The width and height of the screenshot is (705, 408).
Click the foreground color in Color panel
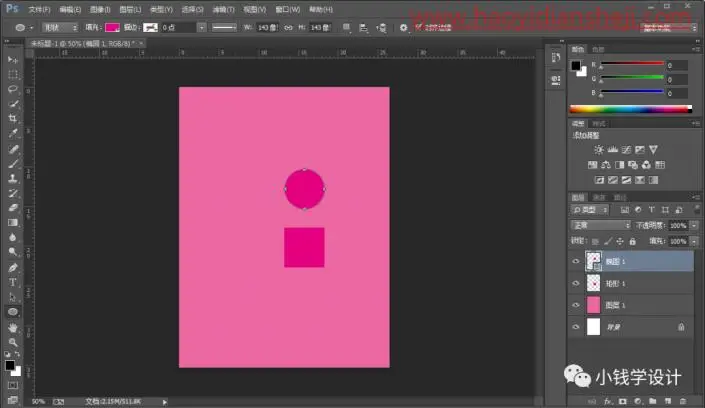576,66
